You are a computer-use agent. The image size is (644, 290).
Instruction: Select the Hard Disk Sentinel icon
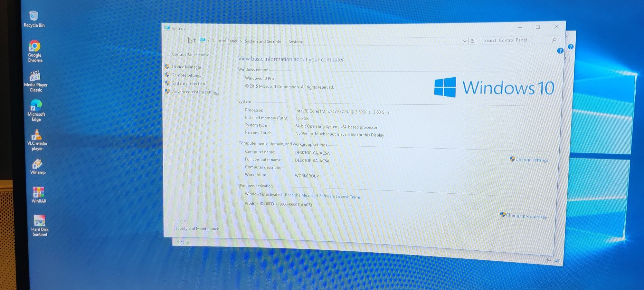click(x=40, y=226)
